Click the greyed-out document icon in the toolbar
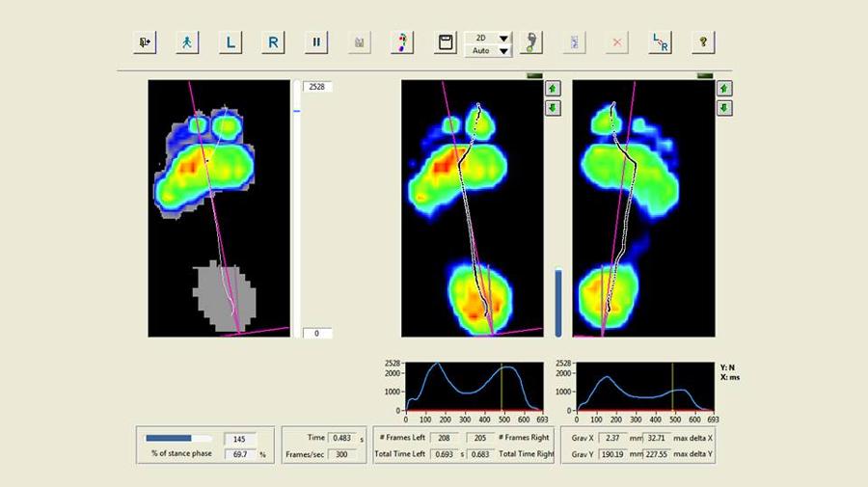The height and width of the screenshot is (487, 868). (574, 42)
